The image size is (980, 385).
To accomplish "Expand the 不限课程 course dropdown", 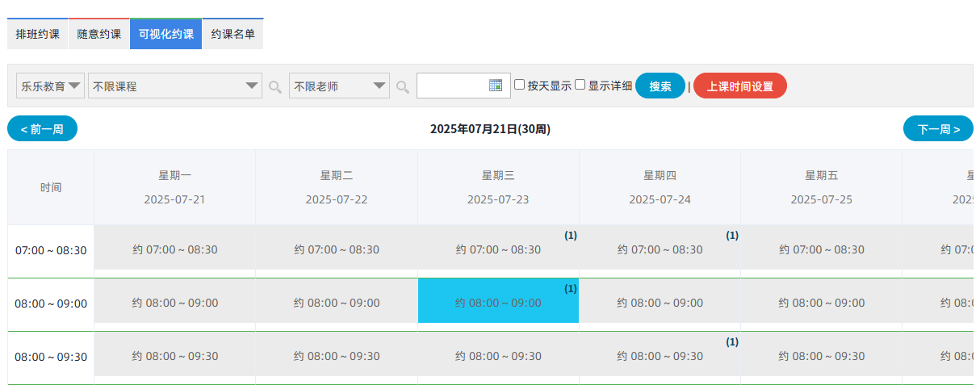I will coord(175,86).
